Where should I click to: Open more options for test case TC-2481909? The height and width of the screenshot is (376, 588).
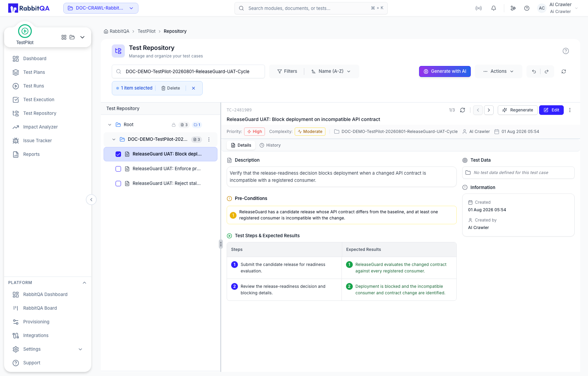coord(570,110)
